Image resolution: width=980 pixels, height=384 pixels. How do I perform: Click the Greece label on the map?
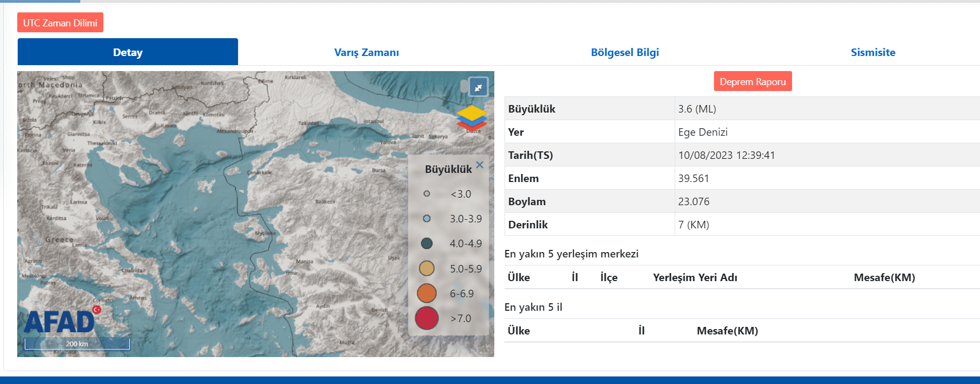point(59,240)
